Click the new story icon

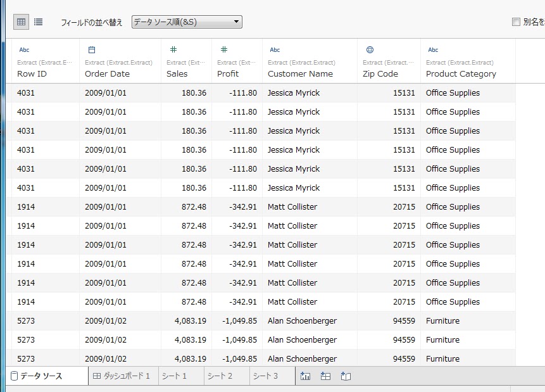coord(346,376)
